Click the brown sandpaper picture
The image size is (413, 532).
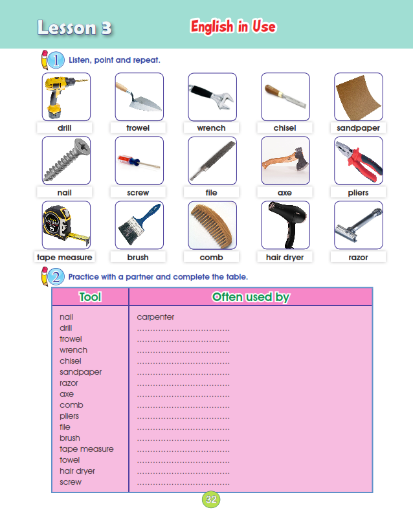[358, 96]
